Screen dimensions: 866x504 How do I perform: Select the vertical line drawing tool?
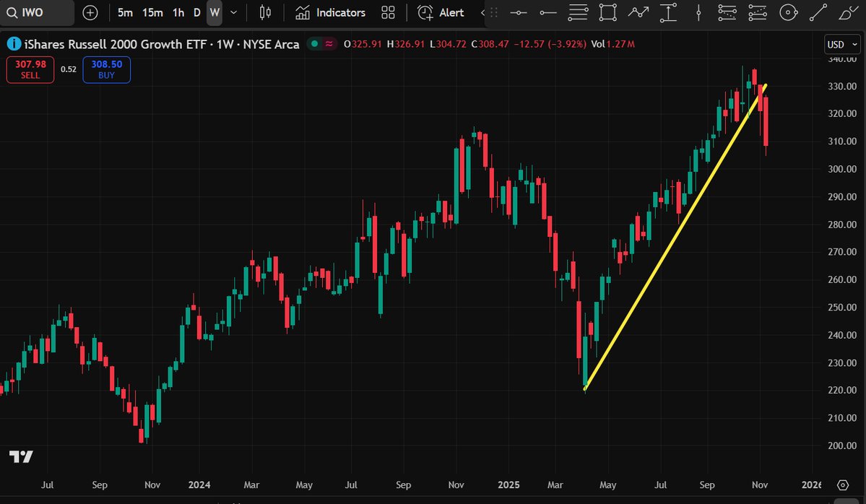pos(698,13)
